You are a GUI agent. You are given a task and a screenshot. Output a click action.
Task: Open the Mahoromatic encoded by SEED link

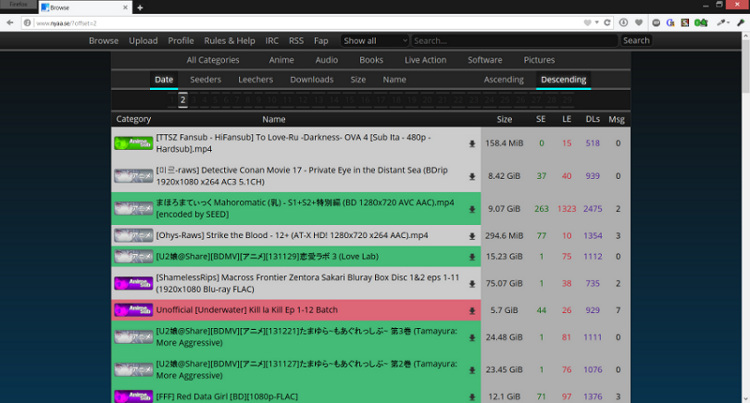(x=305, y=208)
